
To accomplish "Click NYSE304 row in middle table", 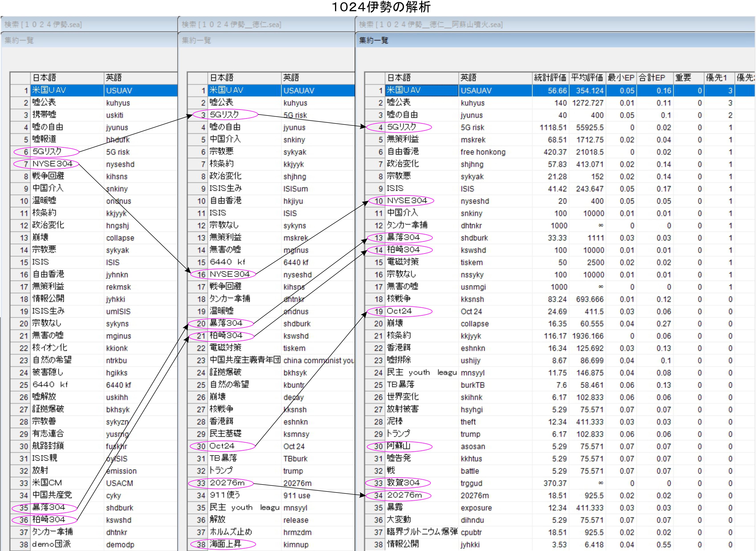I will [229, 275].
